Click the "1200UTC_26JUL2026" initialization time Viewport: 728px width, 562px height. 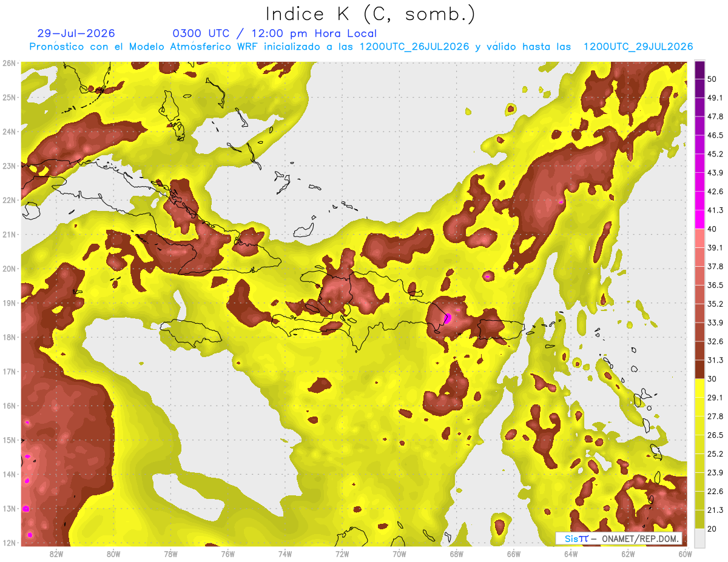click(414, 47)
